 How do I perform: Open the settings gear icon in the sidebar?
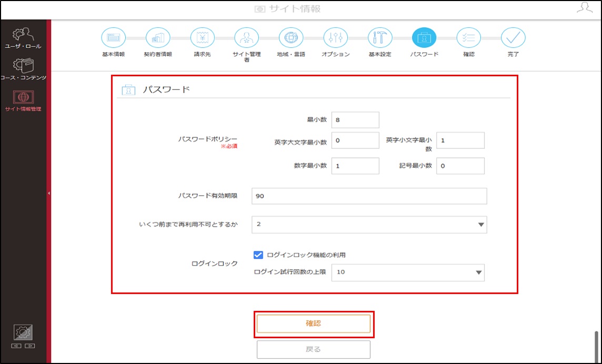point(23,332)
